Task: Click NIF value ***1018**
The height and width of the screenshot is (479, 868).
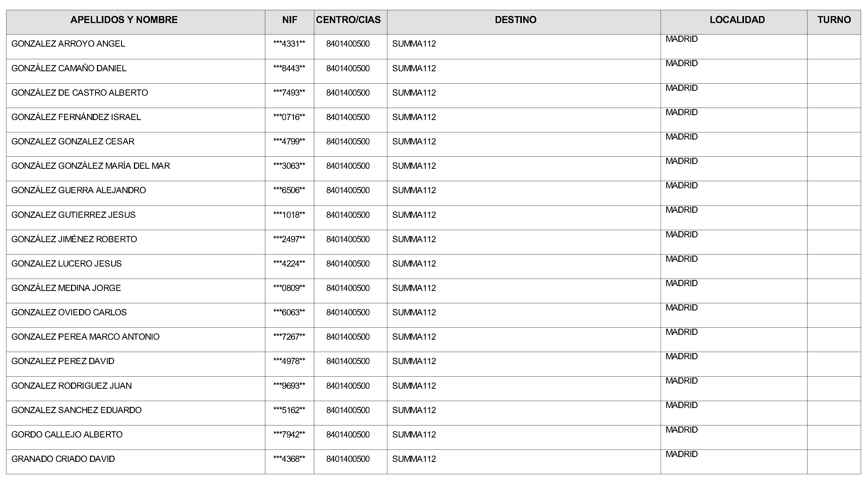Action: (x=289, y=215)
